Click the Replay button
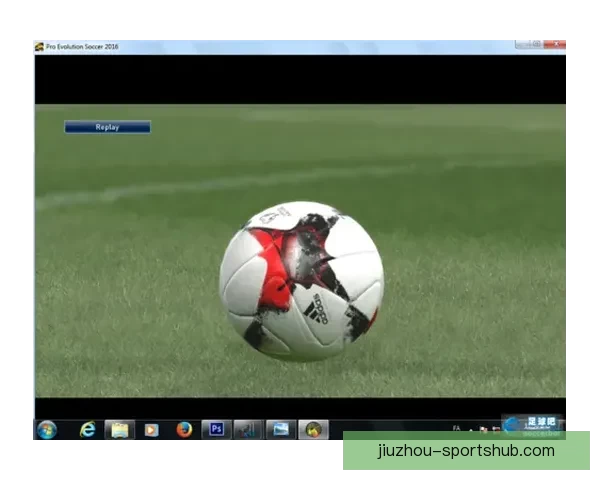 (x=107, y=127)
